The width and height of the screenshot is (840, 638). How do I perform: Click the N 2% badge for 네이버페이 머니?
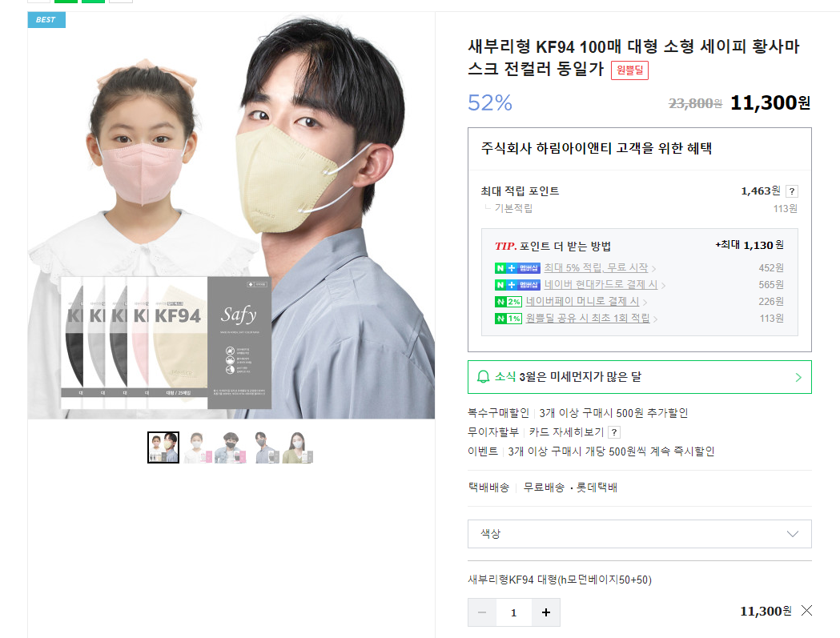click(x=508, y=302)
